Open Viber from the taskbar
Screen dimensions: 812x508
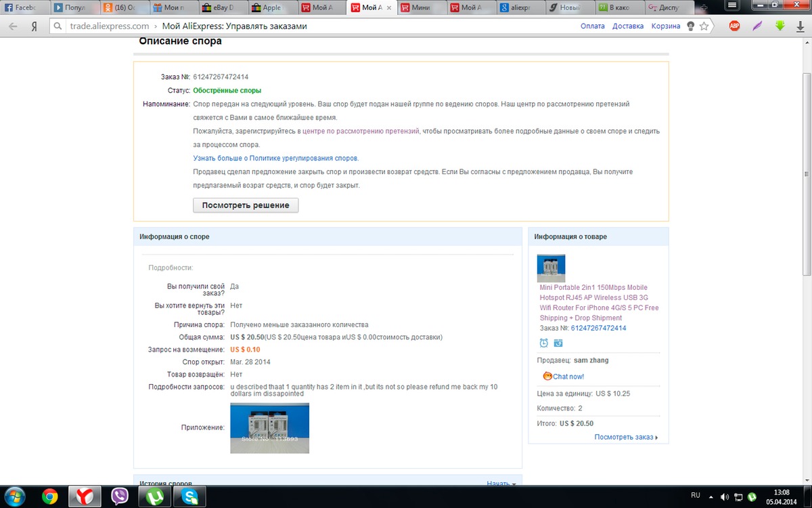tap(120, 496)
